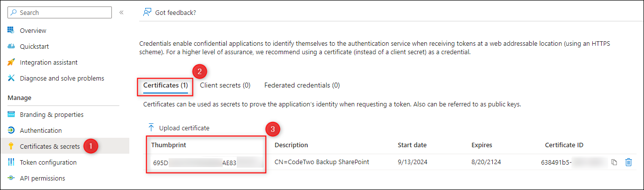Click the Certificates & secrets key icon

tap(11, 146)
